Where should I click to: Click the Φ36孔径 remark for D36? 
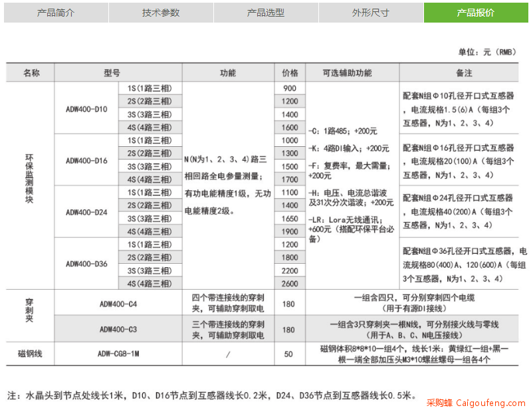465,264
